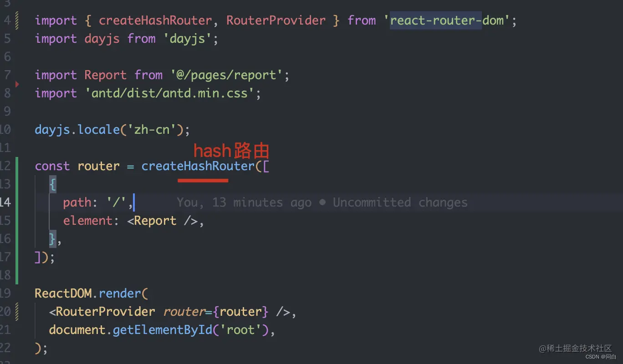Screen dimensions: 623x364
Task: Click the <RouterProvider JSX tag on line 20
Action: (102, 312)
